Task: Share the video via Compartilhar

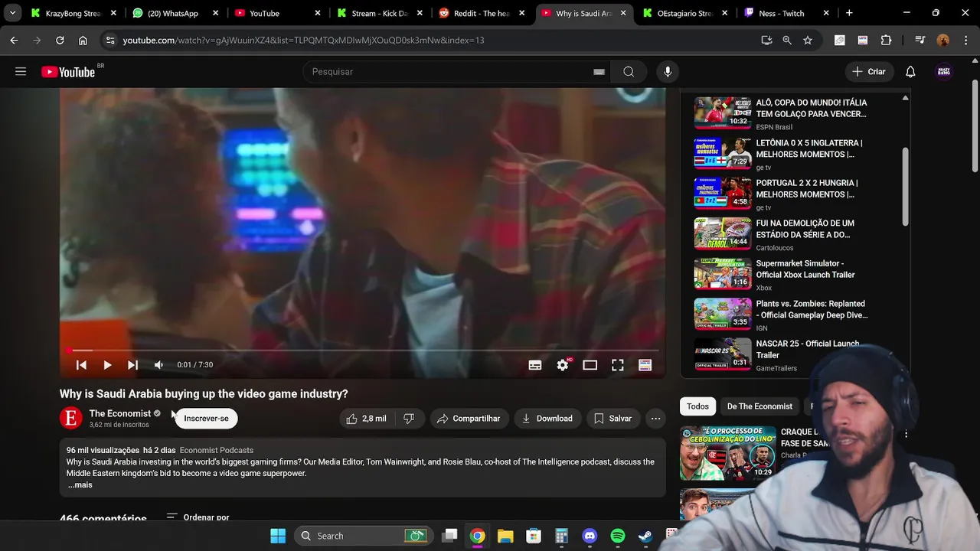Action: (x=469, y=419)
